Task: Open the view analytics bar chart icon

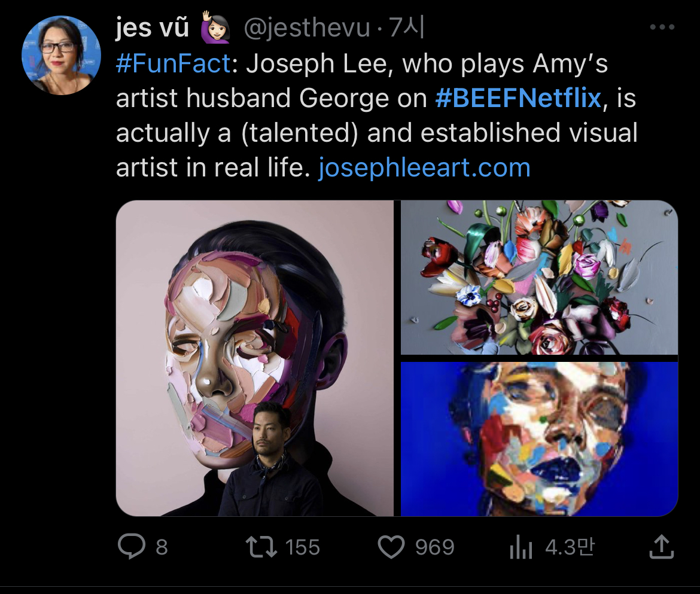Action: (520, 547)
